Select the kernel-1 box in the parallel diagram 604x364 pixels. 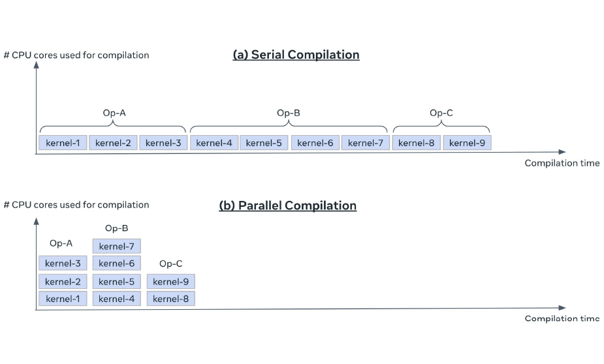tap(63, 299)
